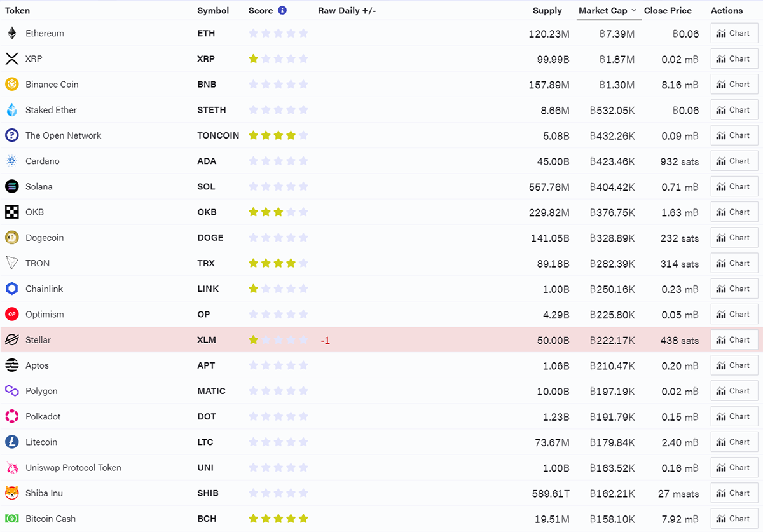Click the Ethereum token logo icon
Image resolution: width=763 pixels, height=532 pixels.
pos(11,33)
